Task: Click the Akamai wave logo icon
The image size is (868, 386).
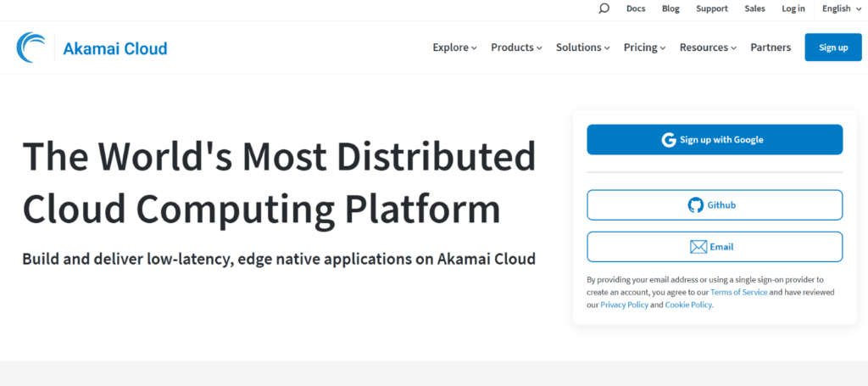Action: coord(31,48)
